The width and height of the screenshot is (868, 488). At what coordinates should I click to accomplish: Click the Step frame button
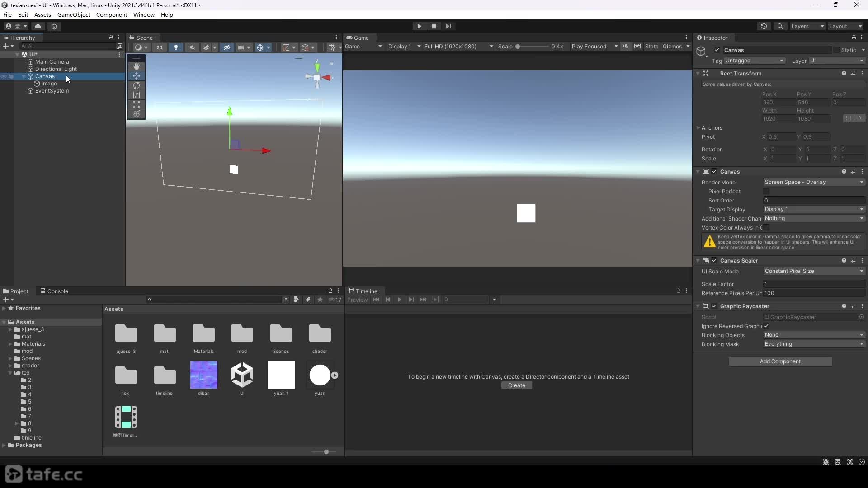tap(448, 26)
